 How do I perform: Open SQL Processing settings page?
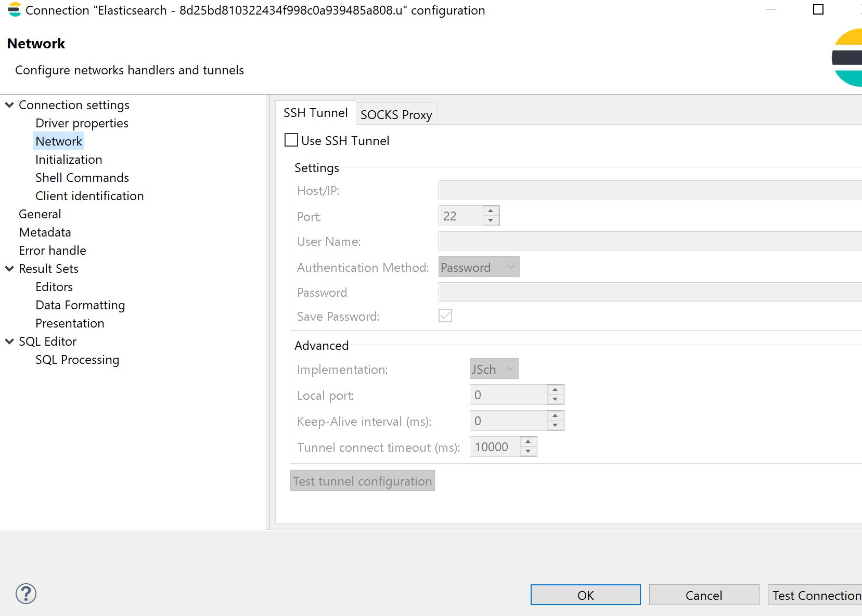click(x=78, y=360)
